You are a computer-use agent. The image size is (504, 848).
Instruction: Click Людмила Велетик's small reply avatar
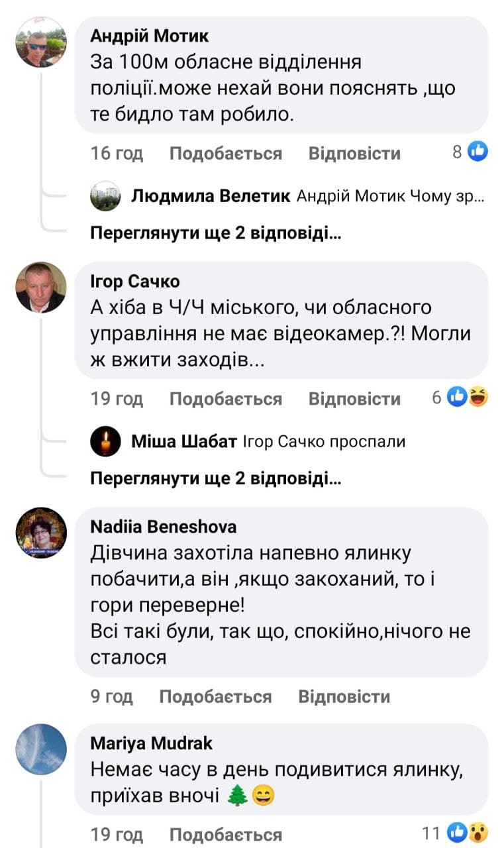click(x=106, y=196)
